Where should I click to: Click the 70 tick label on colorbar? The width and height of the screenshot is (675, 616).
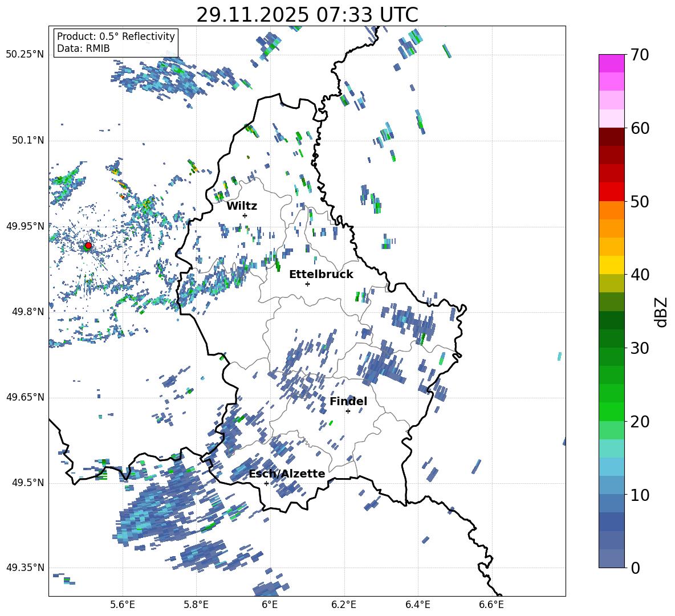pyautogui.click(x=641, y=55)
